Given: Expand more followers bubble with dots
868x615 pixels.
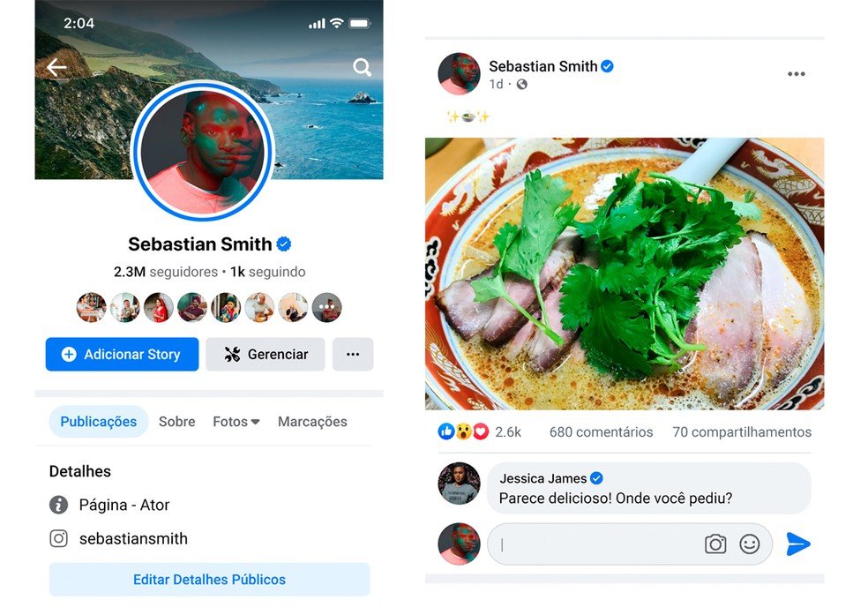Looking at the screenshot, I should 326,307.
